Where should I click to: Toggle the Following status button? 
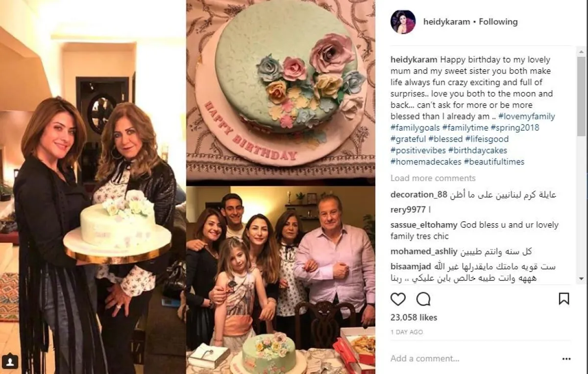(x=498, y=22)
